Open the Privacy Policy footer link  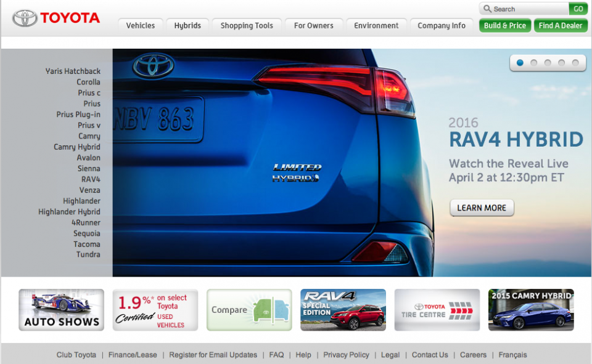click(346, 355)
